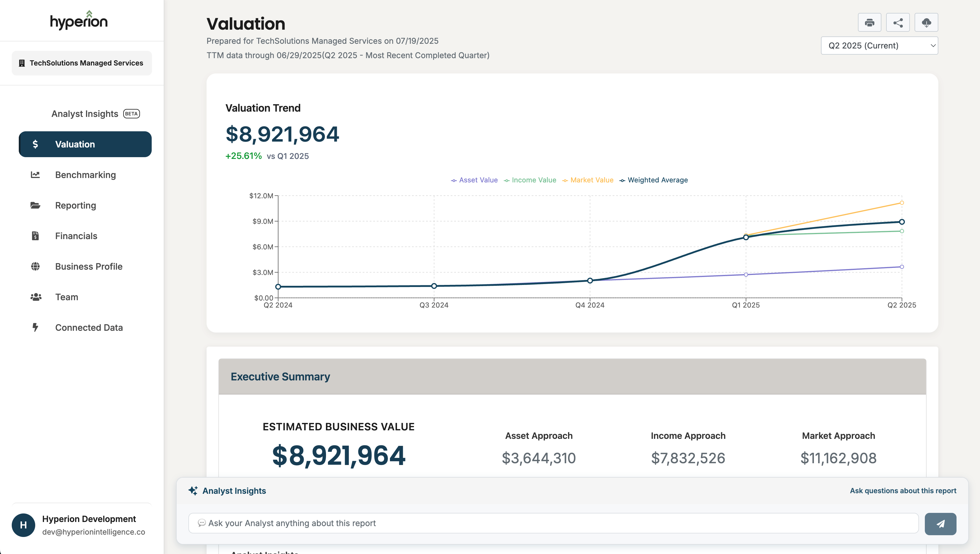Open the Q2 2025 (Current) quarter dropdown
Viewport: 980px width, 554px height.
tap(879, 45)
